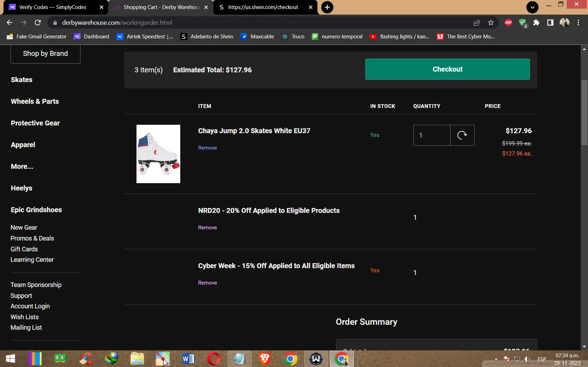The width and height of the screenshot is (588, 367).
Task: Click the Checkout button
Action: click(447, 69)
